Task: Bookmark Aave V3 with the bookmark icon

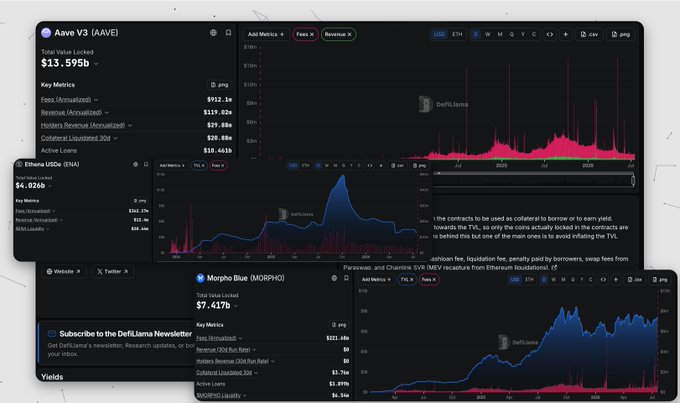Action: (228, 33)
